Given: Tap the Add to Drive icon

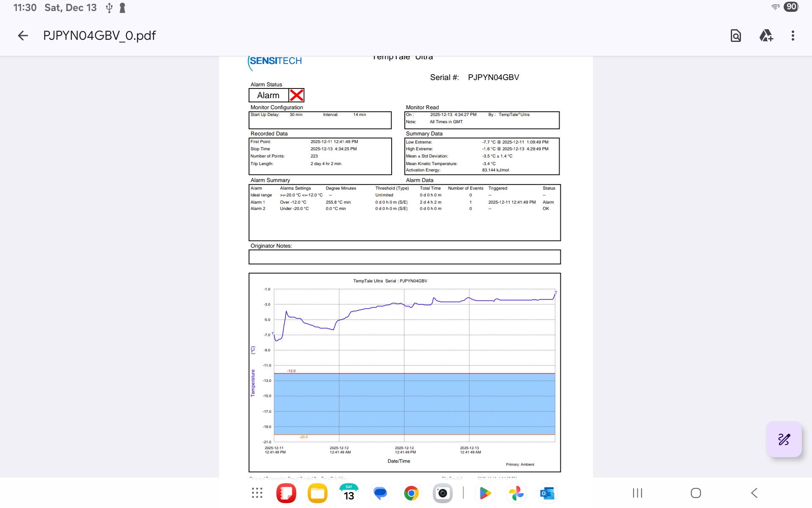Looking at the screenshot, I should 766,36.
